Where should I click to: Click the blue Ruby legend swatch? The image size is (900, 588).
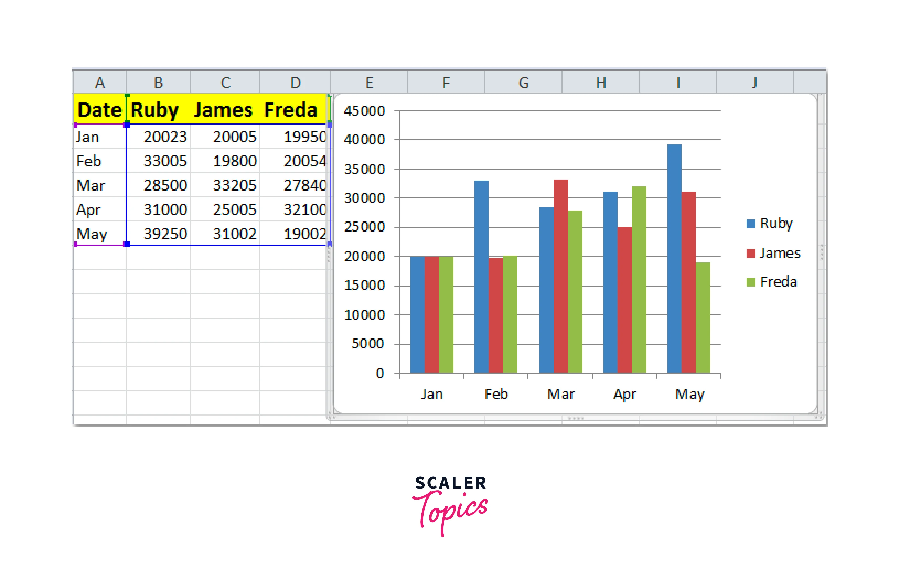point(751,224)
